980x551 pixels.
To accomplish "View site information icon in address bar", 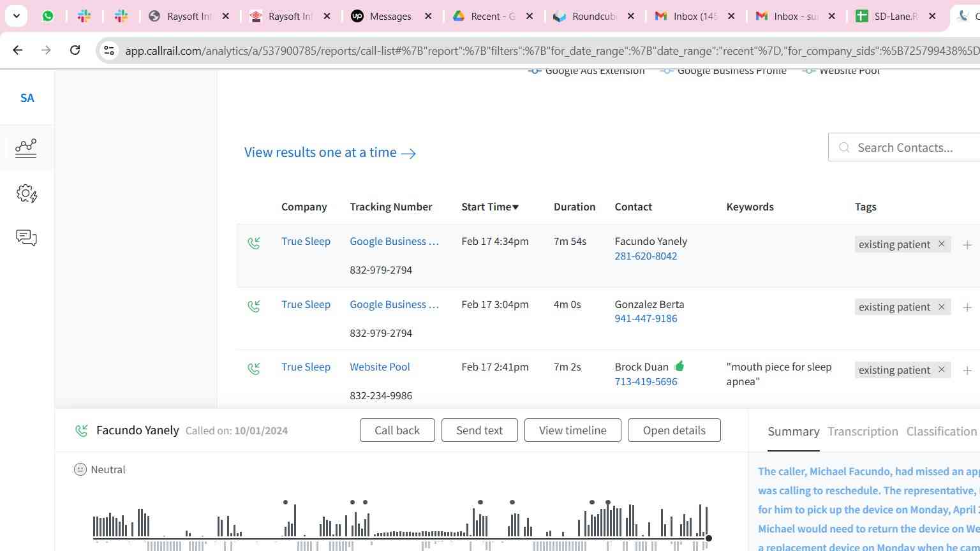I will point(109,50).
